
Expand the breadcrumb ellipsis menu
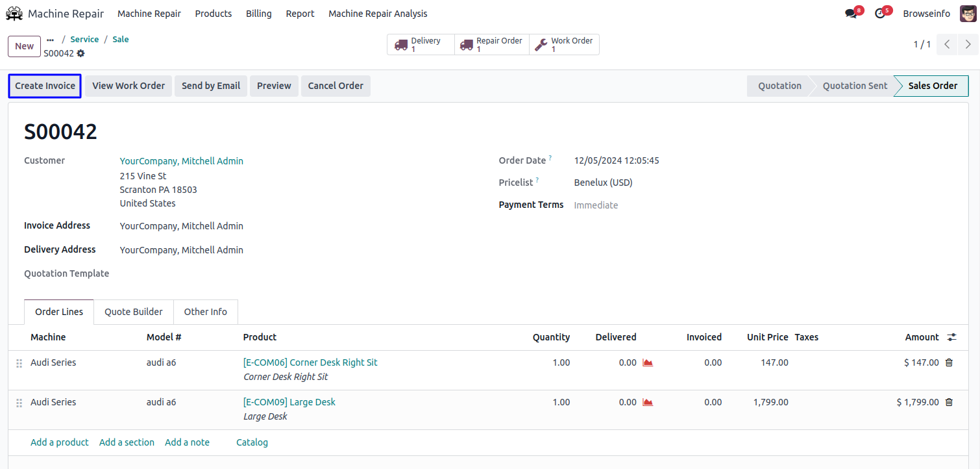click(51, 40)
